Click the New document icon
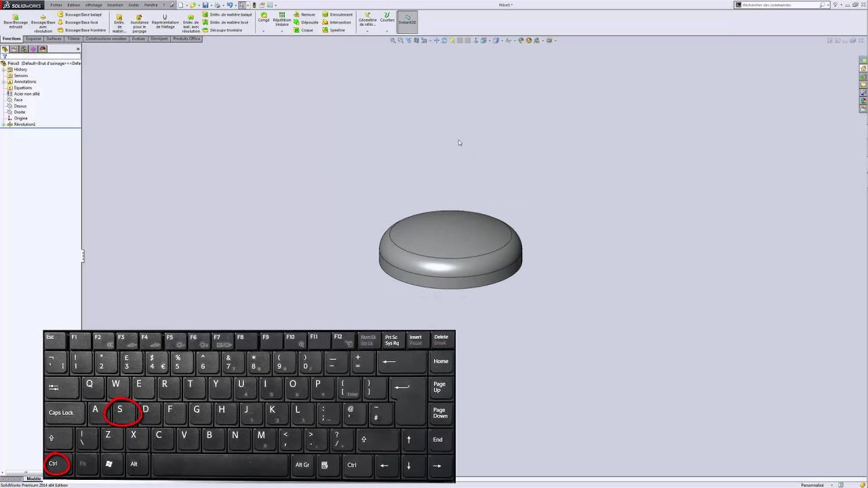Viewport: 868px width, 488px height. point(181,5)
